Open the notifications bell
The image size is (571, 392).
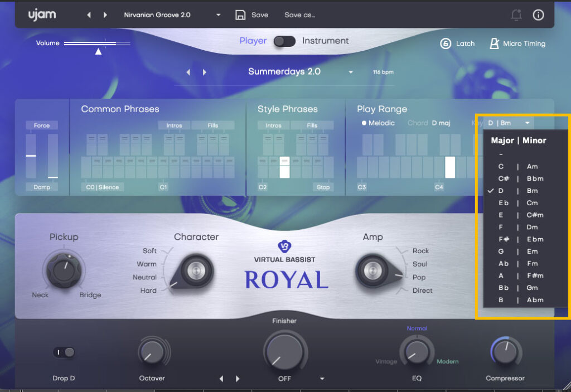pyautogui.click(x=516, y=15)
